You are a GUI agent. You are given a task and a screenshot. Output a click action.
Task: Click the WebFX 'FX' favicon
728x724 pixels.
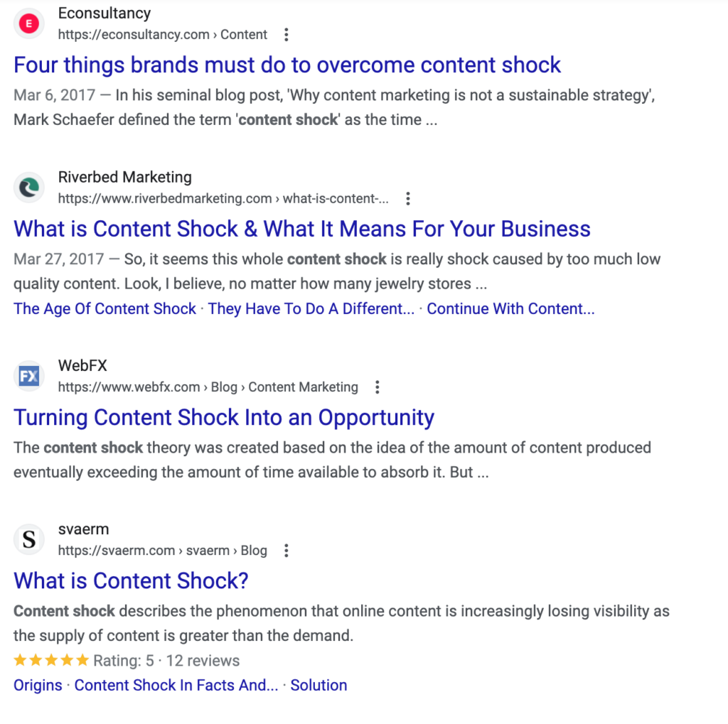pos(28,375)
